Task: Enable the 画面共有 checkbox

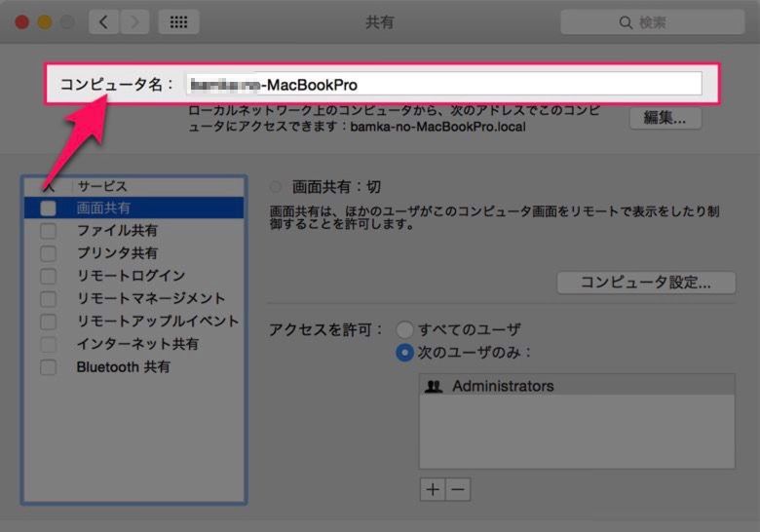Action: (48, 208)
